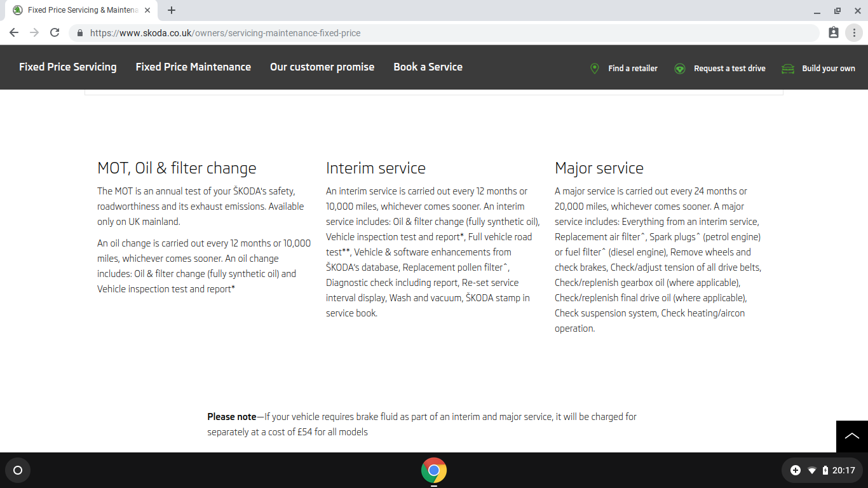Click the Find a retailer link
The image size is (868, 488).
633,68
